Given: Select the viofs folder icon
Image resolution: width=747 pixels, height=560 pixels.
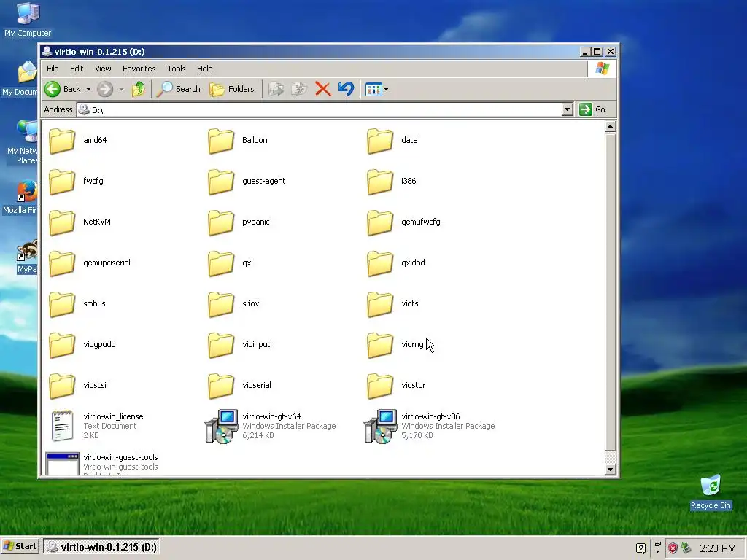Looking at the screenshot, I should pyautogui.click(x=380, y=304).
